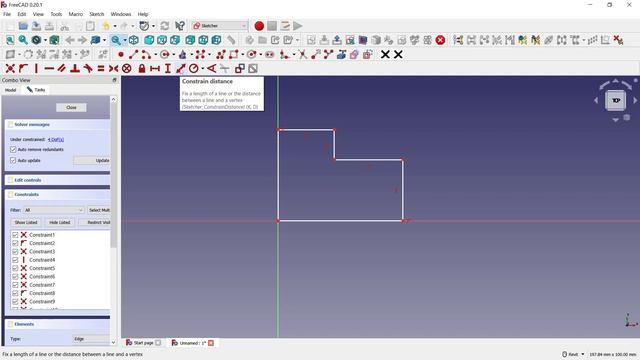Open the element Type Edge dropdown
The width and height of the screenshot is (640, 360).
coord(91,339)
